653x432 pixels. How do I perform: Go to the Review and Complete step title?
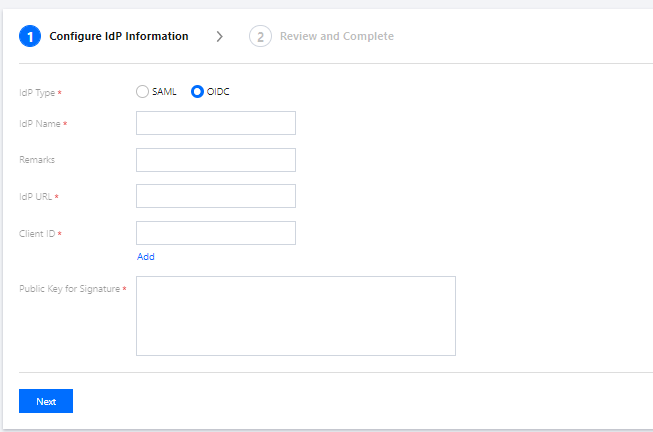pyautogui.click(x=336, y=36)
